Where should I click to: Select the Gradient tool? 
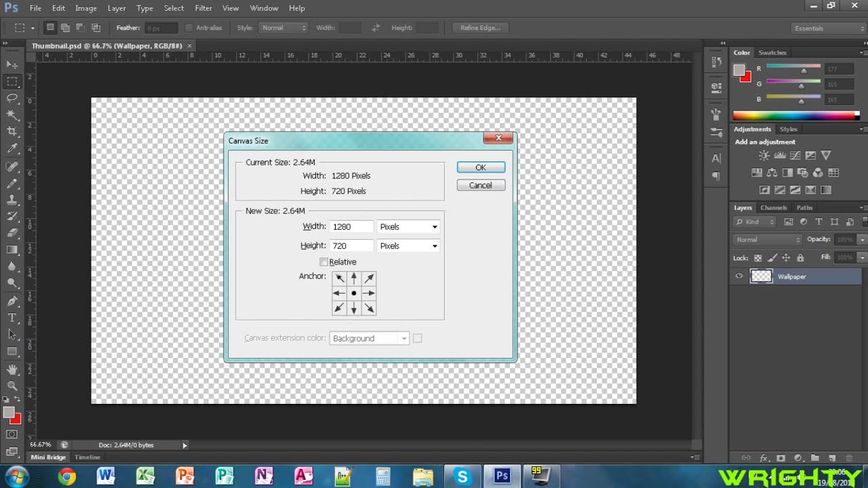click(x=12, y=250)
